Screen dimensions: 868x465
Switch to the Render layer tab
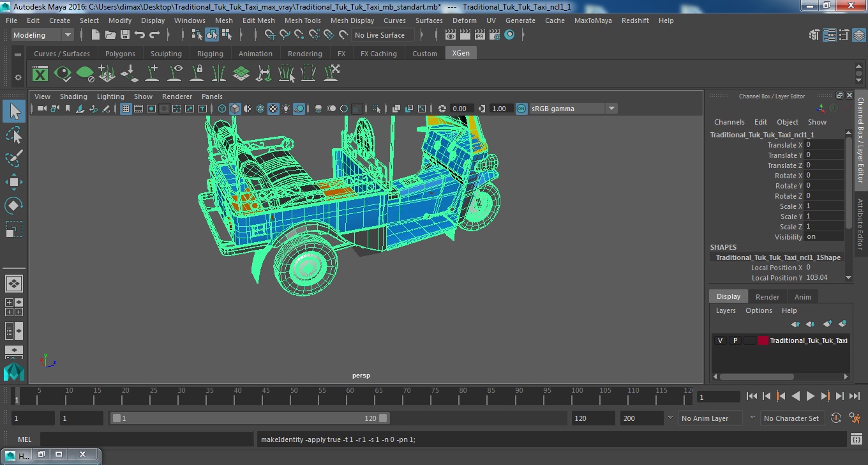767,297
